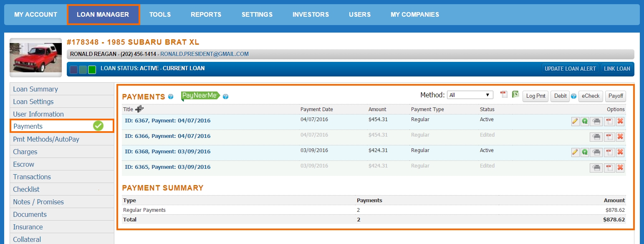The height and width of the screenshot is (244, 644).
Task: Go to Loan Summary in the sidebar
Action: [x=62, y=89]
